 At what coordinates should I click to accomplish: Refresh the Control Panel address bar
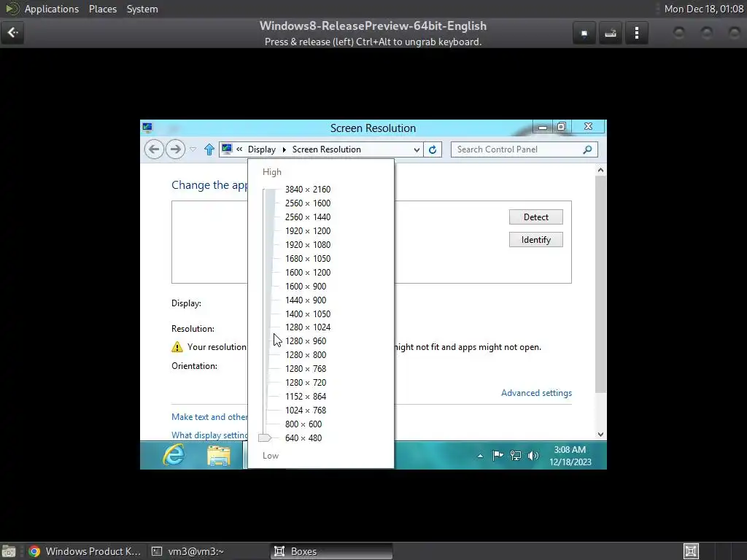click(433, 149)
